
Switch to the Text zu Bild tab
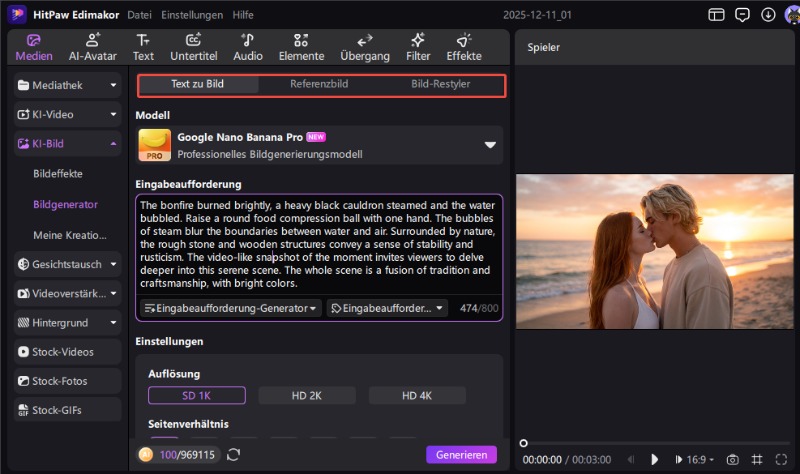[198, 84]
